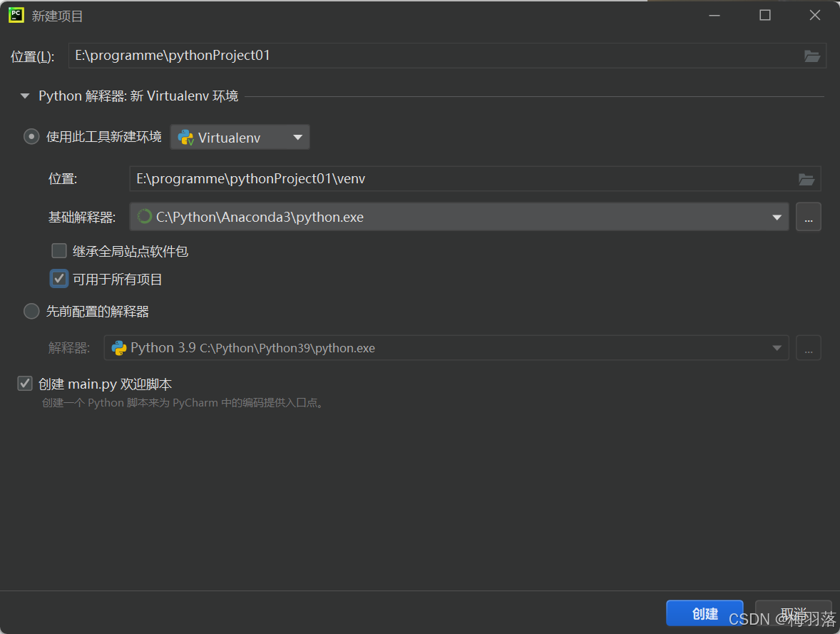Click the 取消 button
The height and width of the screenshot is (634, 840).
[x=794, y=613]
